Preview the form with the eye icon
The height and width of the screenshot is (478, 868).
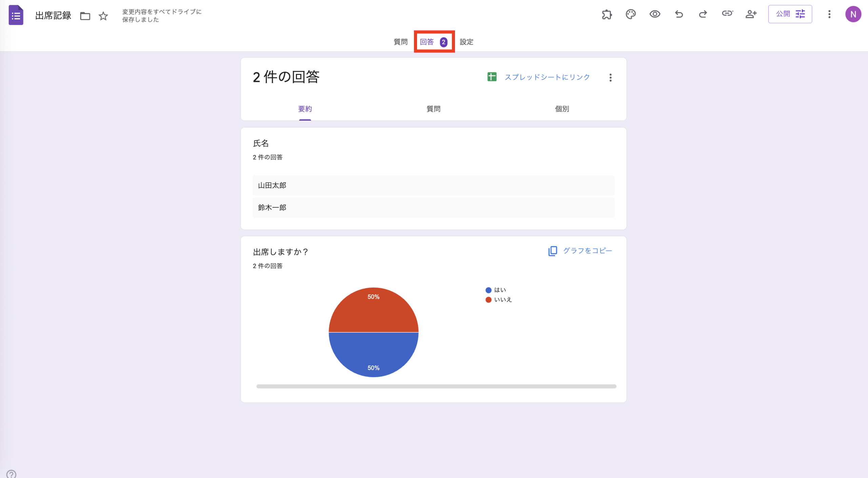(x=655, y=14)
